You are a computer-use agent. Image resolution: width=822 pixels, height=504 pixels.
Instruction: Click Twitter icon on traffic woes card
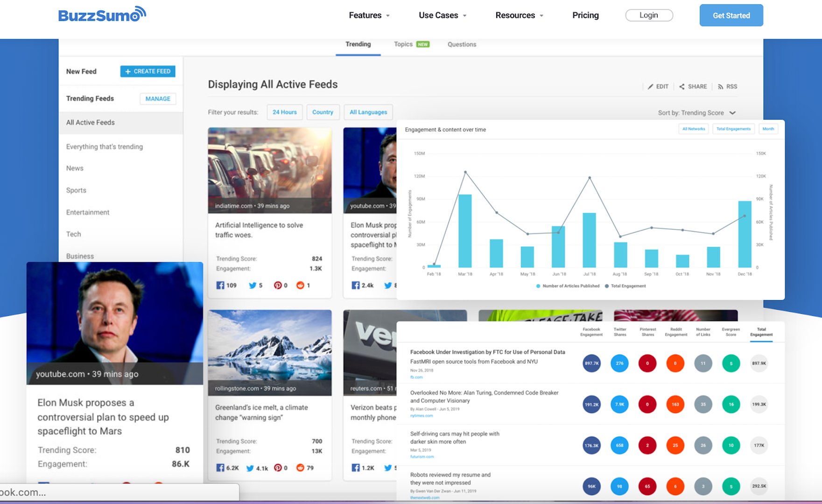pos(253,285)
